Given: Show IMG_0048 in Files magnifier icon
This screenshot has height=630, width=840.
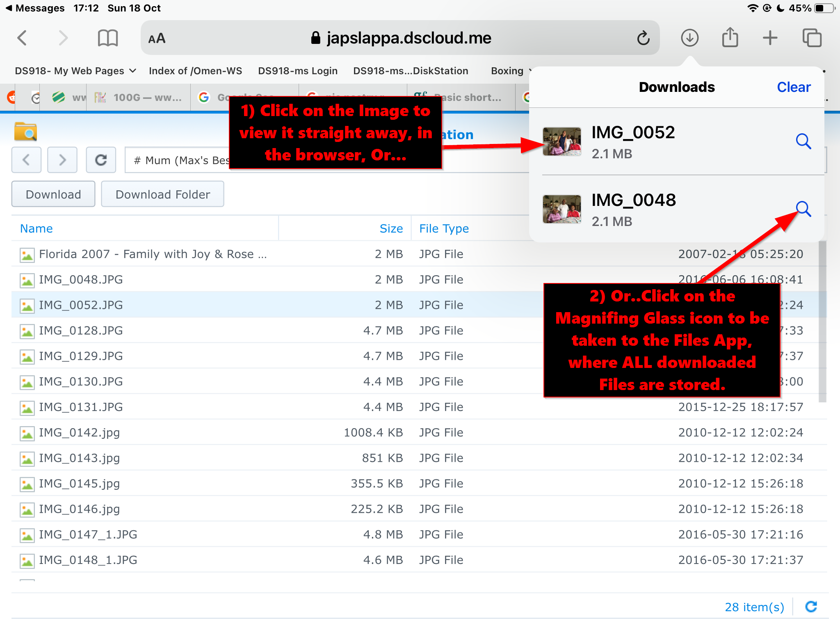Looking at the screenshot, I should [x=803, y=209].
